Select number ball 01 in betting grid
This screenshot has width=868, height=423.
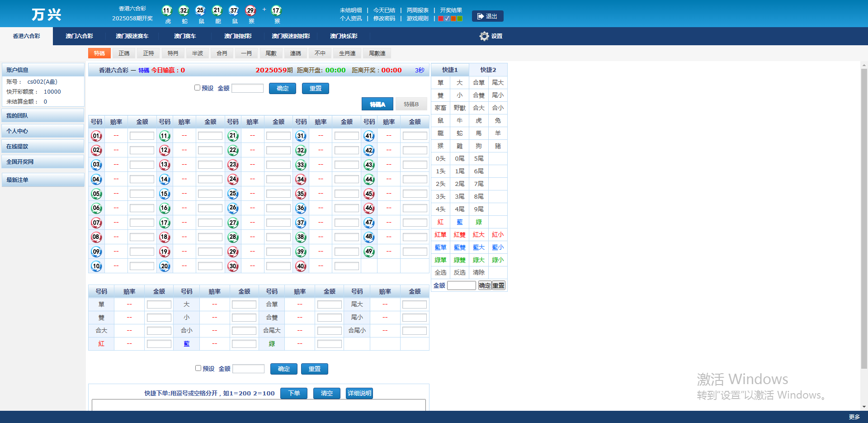(96, 136)
